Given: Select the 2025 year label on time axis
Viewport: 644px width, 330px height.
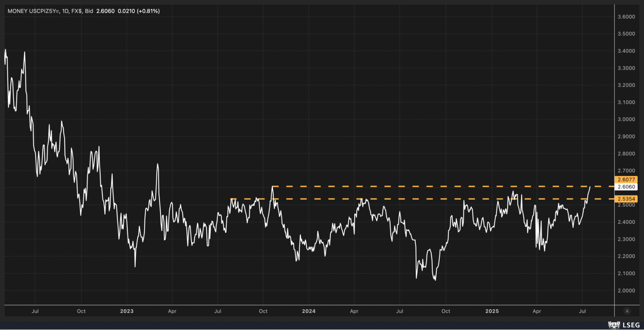Looking at the screenshot, I should point(492,311).
